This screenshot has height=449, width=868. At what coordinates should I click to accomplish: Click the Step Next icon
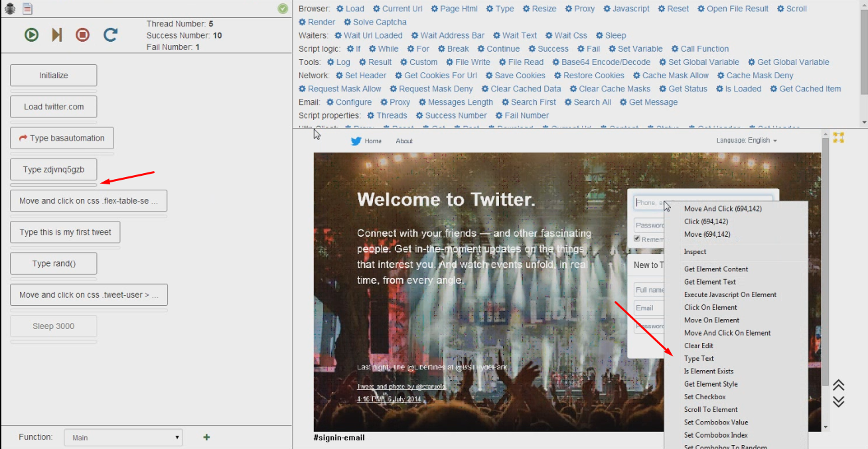pyautogui.click(x=57, y=34)
